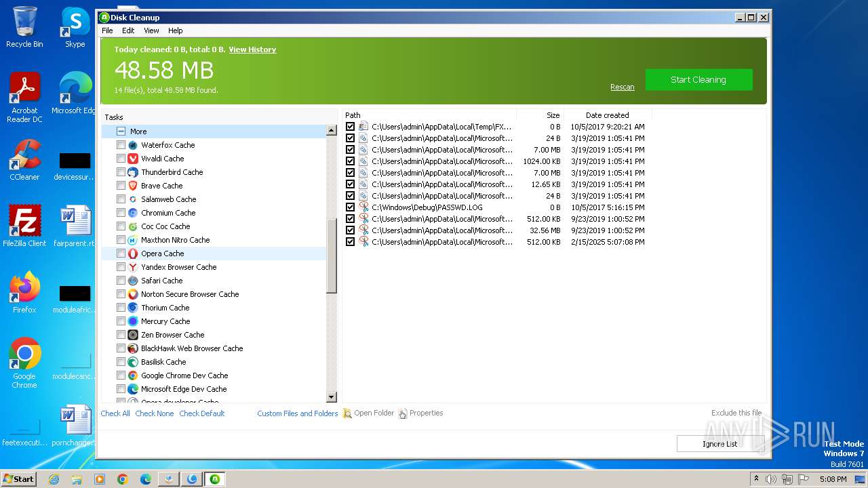The width and height of the screenshot is (868, 488).
Task: Click the Start Cleaning button
Action: click(698, 80)
